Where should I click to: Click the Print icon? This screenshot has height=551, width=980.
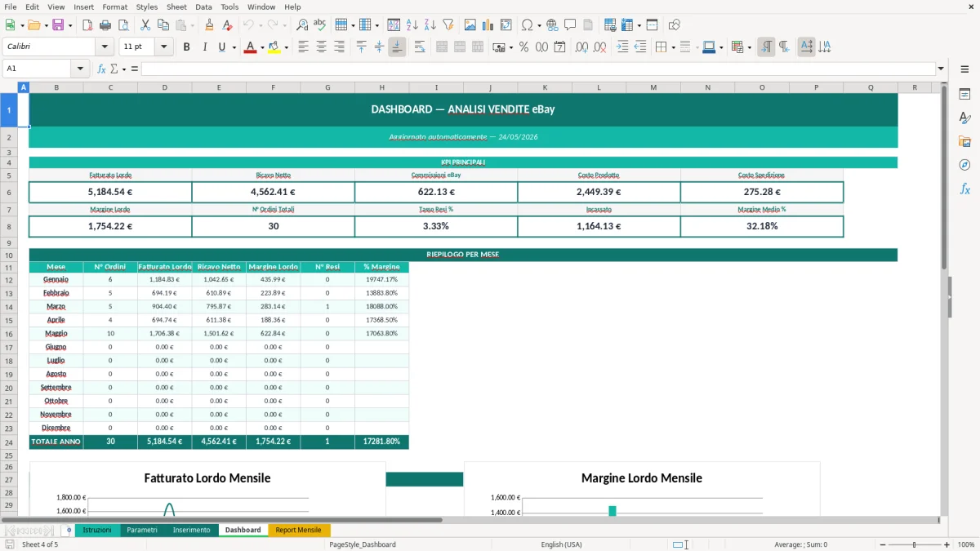tap(105, 25)
